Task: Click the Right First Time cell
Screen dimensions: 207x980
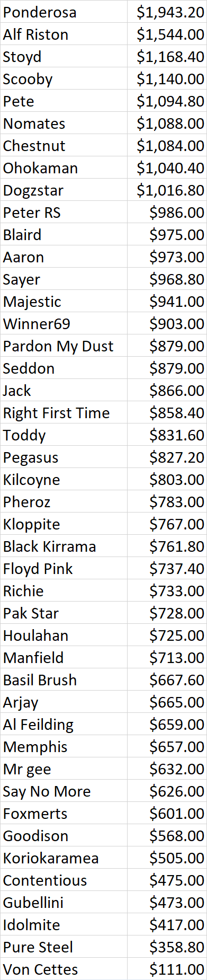Action: coord(64,412)
